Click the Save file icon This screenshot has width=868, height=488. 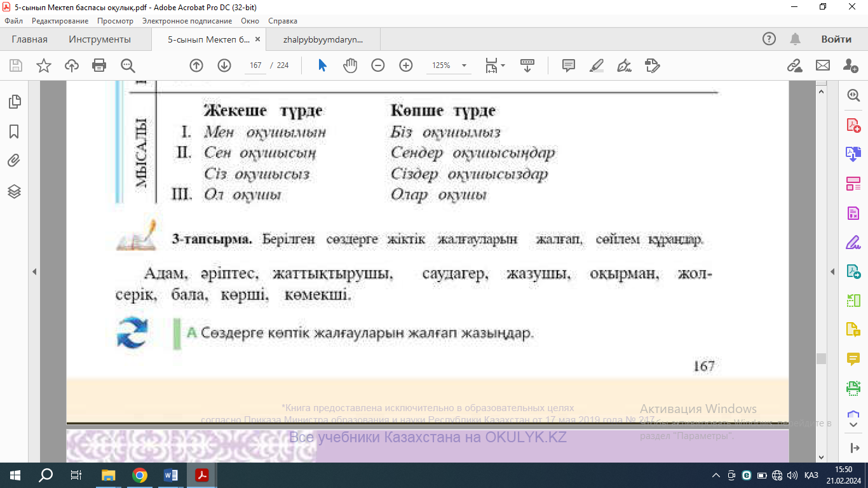(x=15, y=65)
